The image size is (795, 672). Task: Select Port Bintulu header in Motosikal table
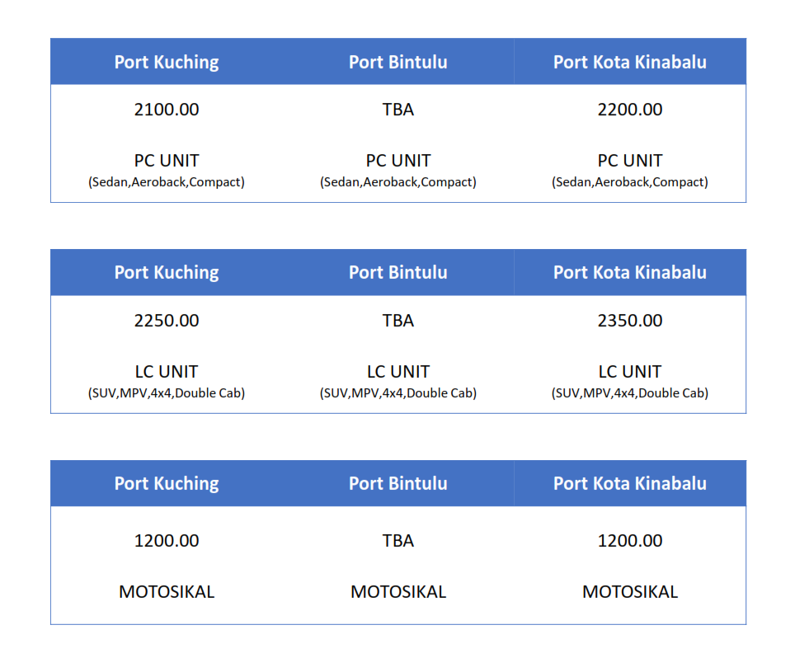(398, 483)
